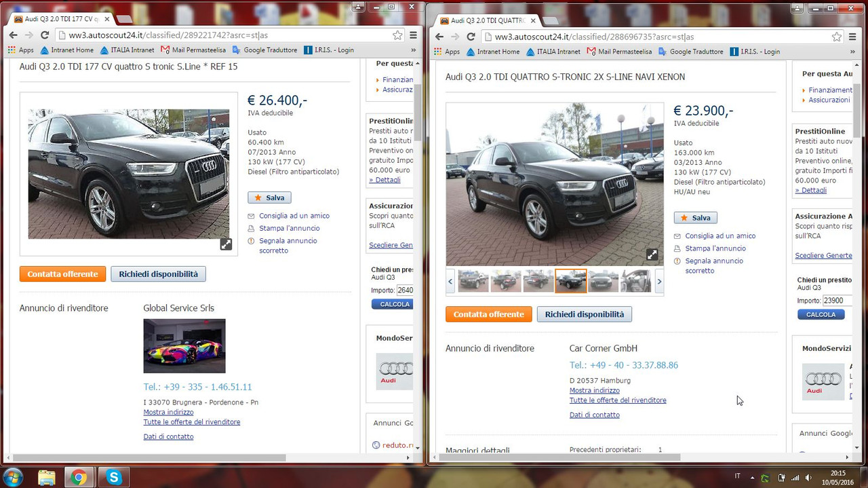This screenshot has height=488, width=868.
Task: Open File Explorer from taskbar
Action: [x=46, y=477]
